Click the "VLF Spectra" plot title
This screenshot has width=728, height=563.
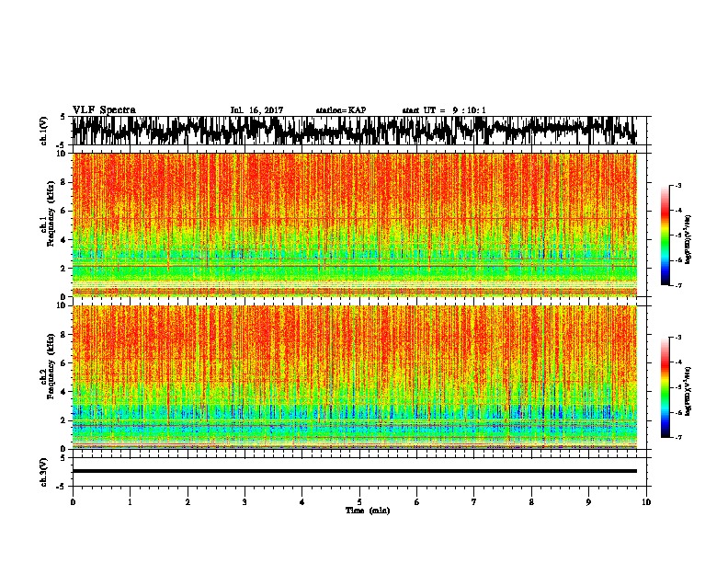click(x=104, y=110)
